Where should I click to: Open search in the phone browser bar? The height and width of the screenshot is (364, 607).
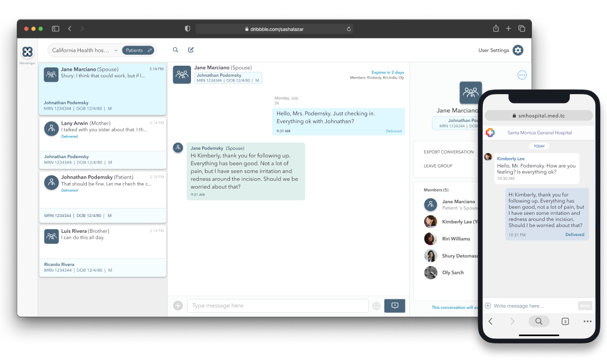pos(539,321)
